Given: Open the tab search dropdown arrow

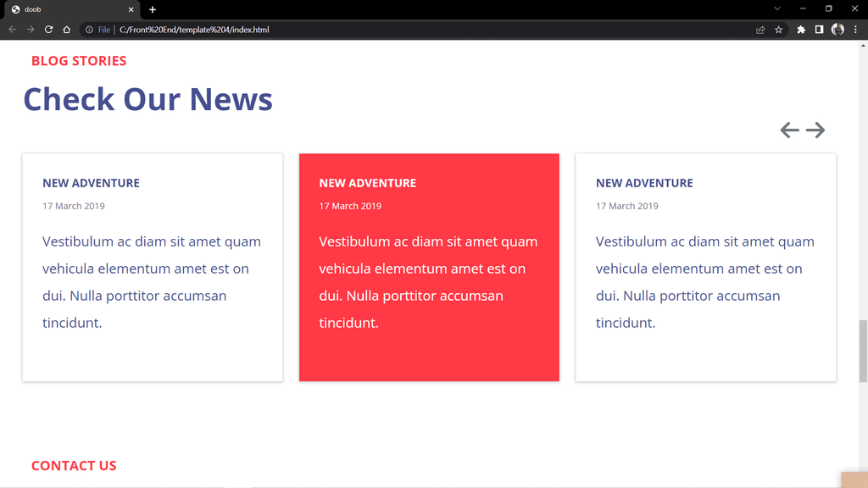Looking at the screenshot, I should click(x=777, y=8).
